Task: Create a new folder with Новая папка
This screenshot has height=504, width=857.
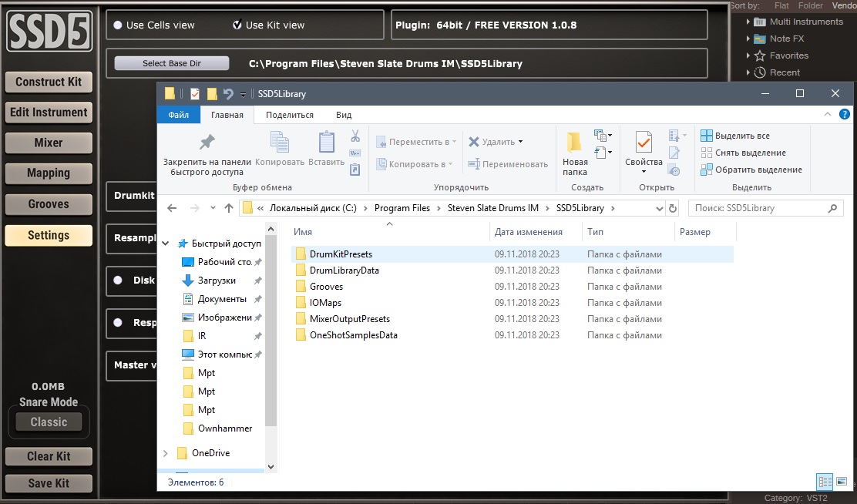Action: [x=575, y=153]
